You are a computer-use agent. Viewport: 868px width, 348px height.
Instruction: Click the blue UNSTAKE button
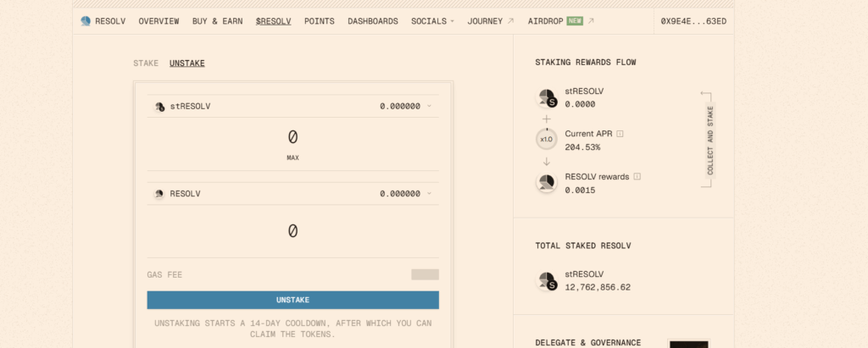point(292,300)
